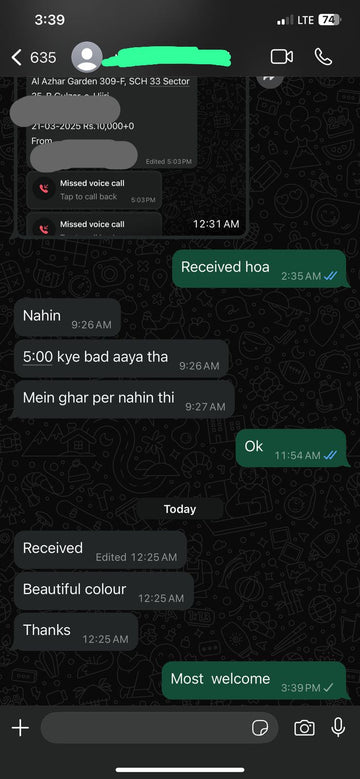Open attachments with the plus icon

pyautogui.click(x=20, y=728)
